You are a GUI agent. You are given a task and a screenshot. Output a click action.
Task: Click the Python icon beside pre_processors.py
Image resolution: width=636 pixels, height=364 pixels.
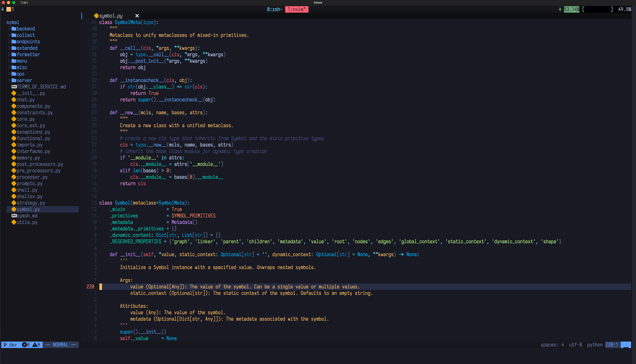(14, 171)
